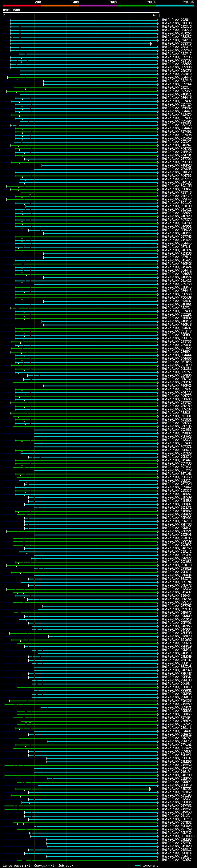The height and width of the screenshot is (868, 197).
Task: Click the white query sequence ruler bar
Action: (81, 13)
